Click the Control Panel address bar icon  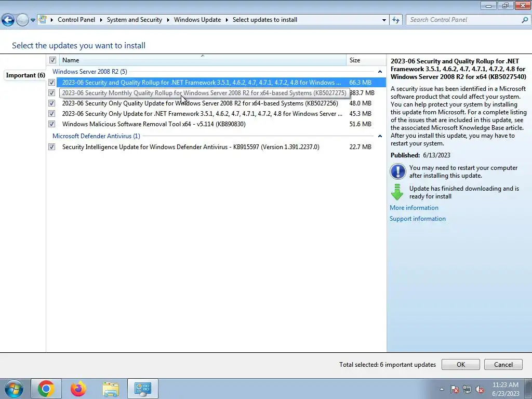click(x=43, y=19)
